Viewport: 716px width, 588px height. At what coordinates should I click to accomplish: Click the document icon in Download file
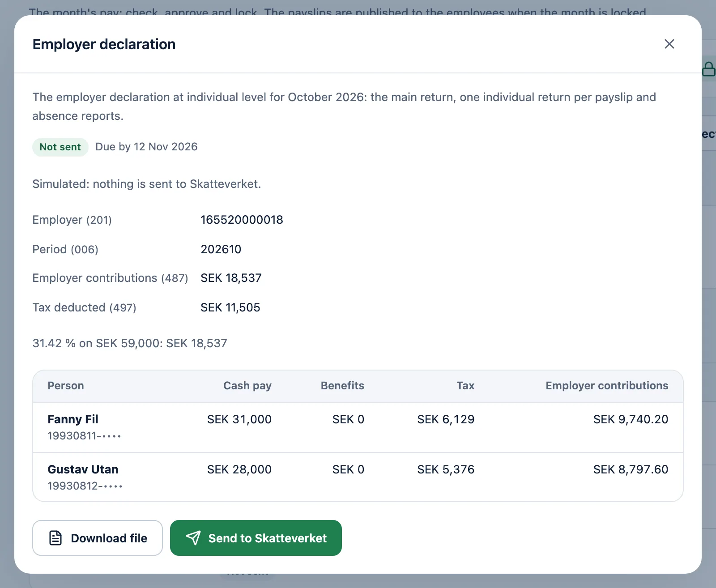pyautogui.click(x=55, y=538)
